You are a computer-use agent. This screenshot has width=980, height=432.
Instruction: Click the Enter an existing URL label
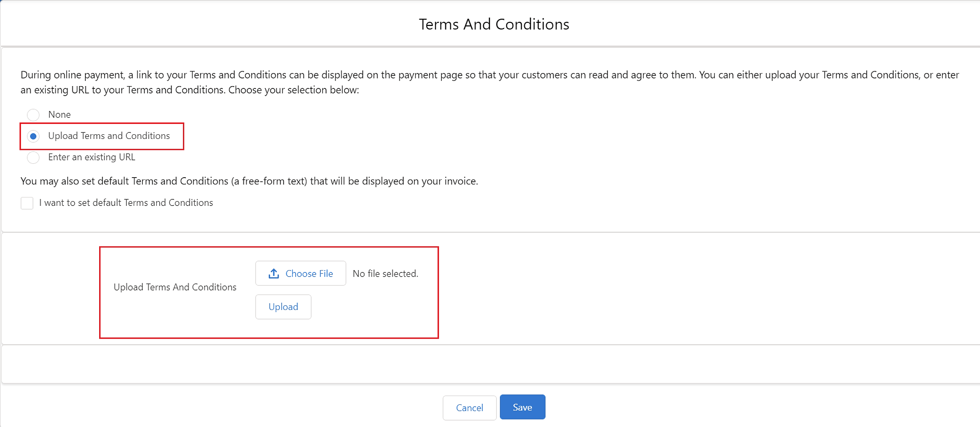91,157
